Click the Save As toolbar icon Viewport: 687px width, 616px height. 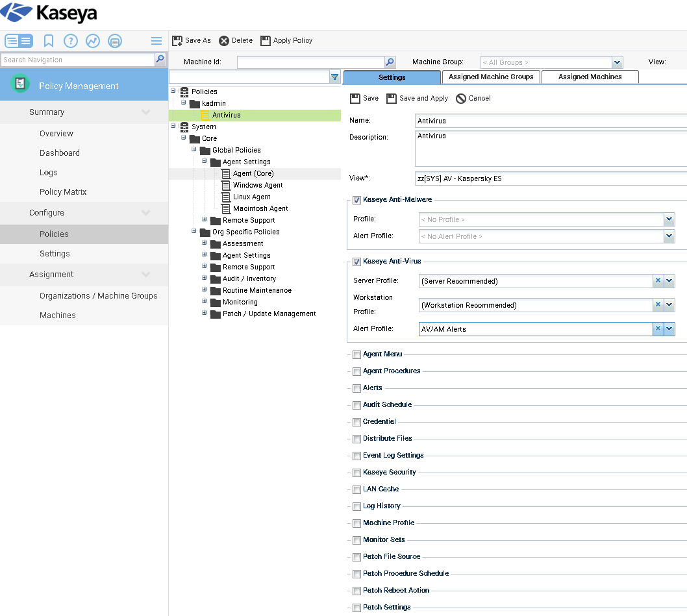[x=177, y=41]
